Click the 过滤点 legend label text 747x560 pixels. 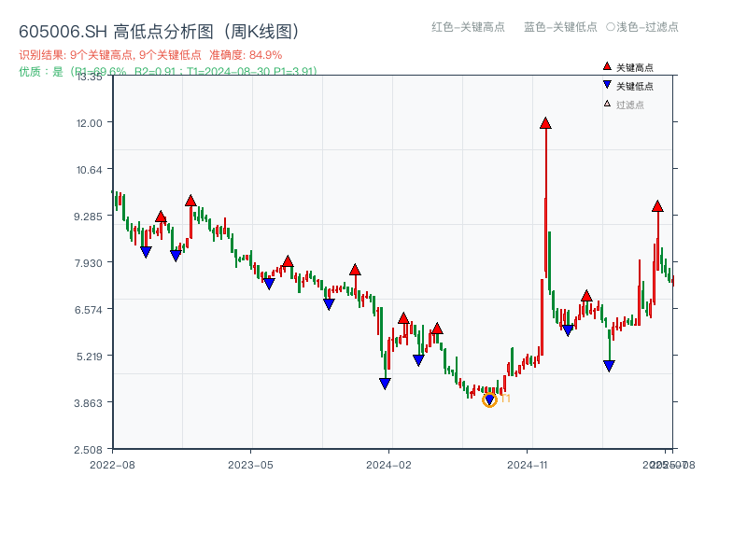630,105
